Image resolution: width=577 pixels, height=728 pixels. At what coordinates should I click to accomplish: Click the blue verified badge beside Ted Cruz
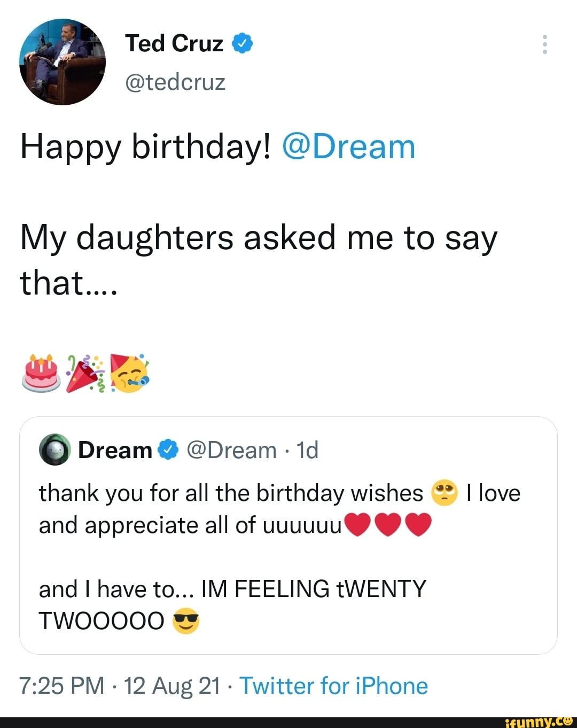coord(242,43)
